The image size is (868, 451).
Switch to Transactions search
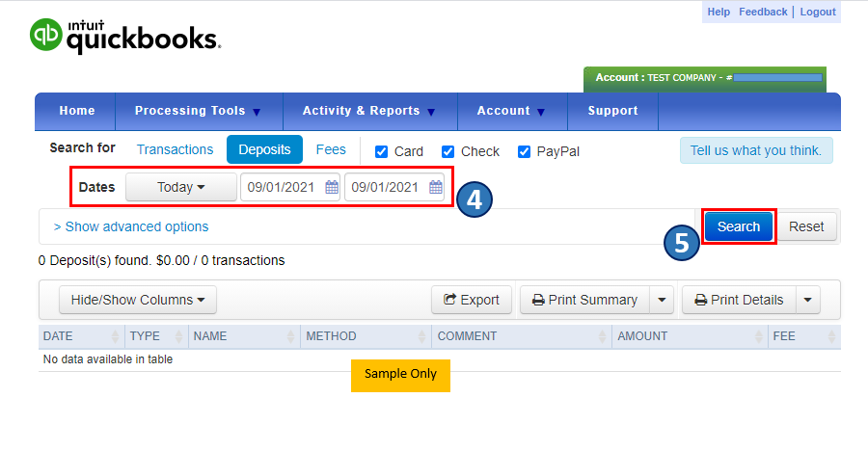[175, 149]
